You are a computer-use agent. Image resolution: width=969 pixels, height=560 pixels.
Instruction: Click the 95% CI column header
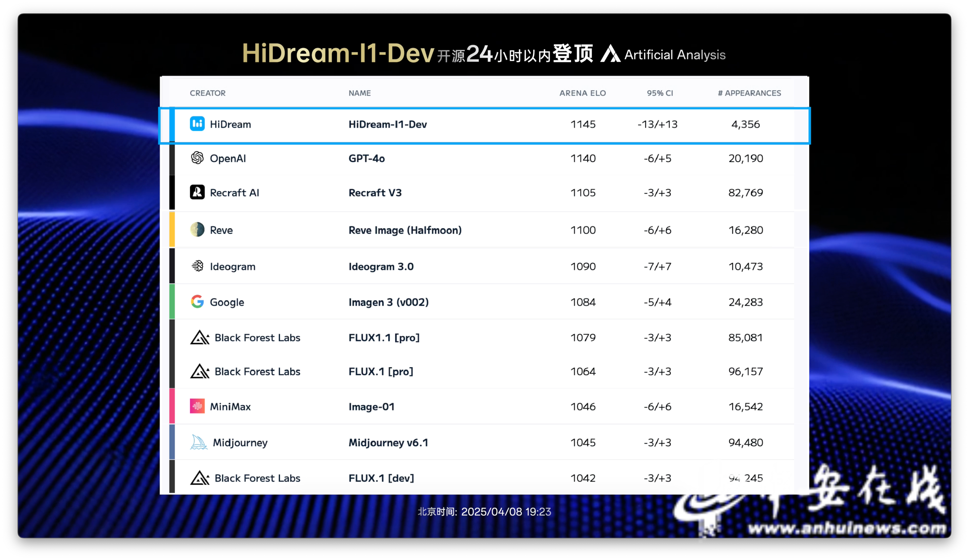tap(659, 93)
